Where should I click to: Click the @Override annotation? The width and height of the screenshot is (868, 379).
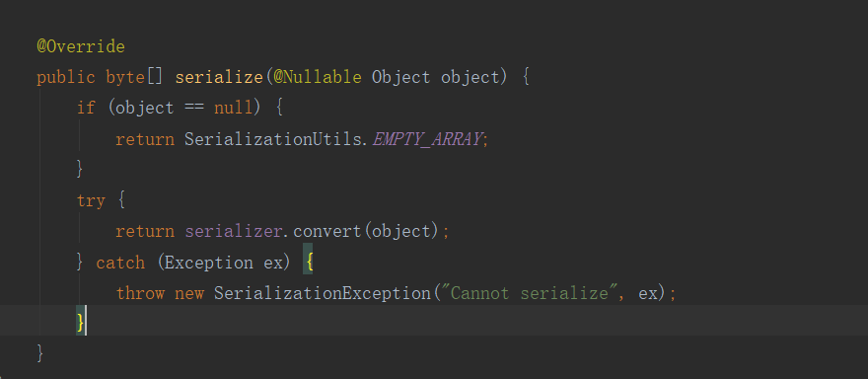[81, 46]
